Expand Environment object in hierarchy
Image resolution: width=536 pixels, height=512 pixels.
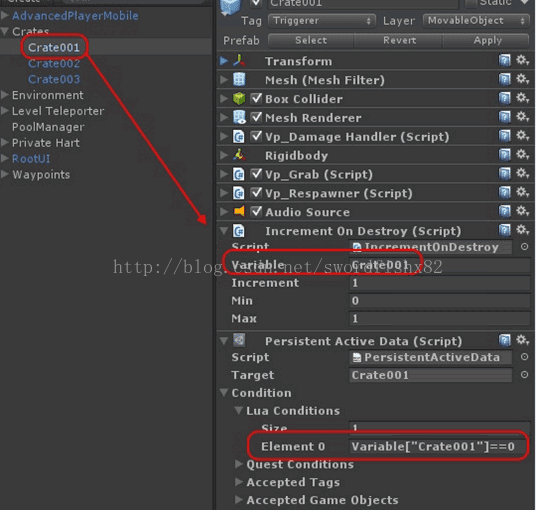pos(5,95)
